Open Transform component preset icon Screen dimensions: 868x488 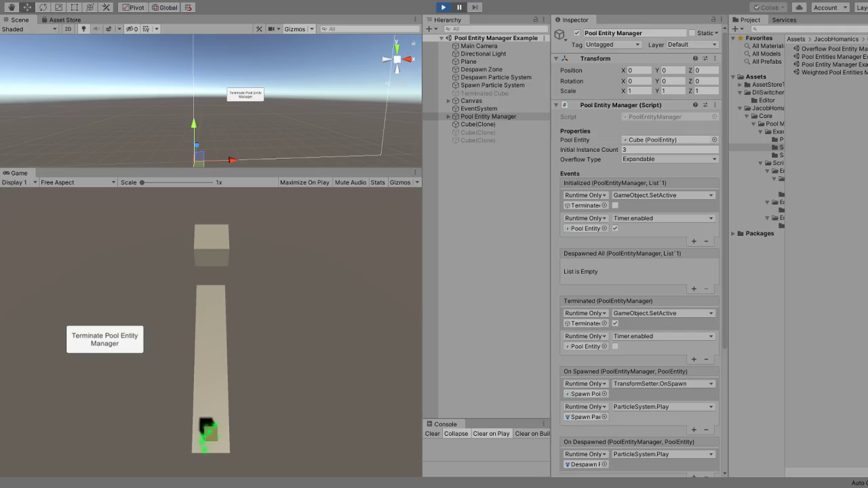705,58
